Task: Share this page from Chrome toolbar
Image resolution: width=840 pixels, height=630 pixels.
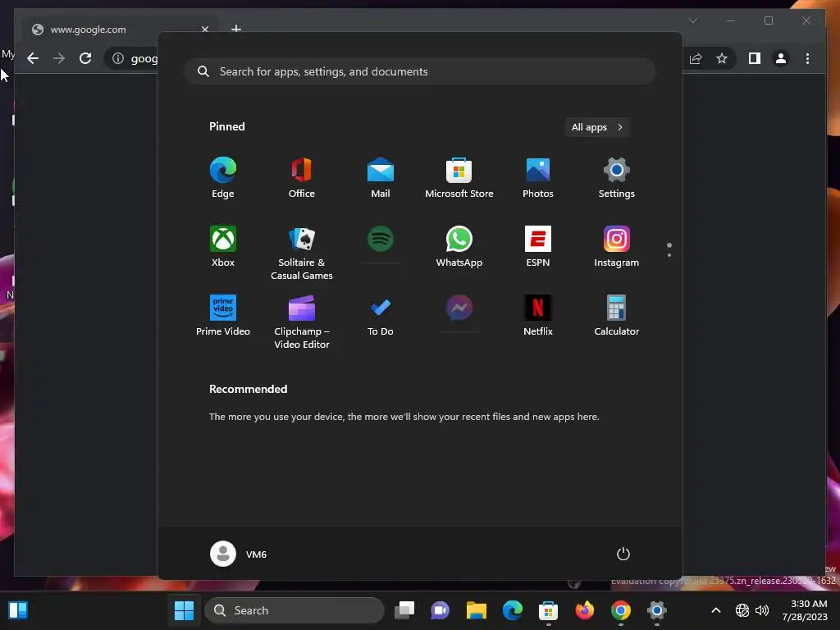Action: [696, 58]
